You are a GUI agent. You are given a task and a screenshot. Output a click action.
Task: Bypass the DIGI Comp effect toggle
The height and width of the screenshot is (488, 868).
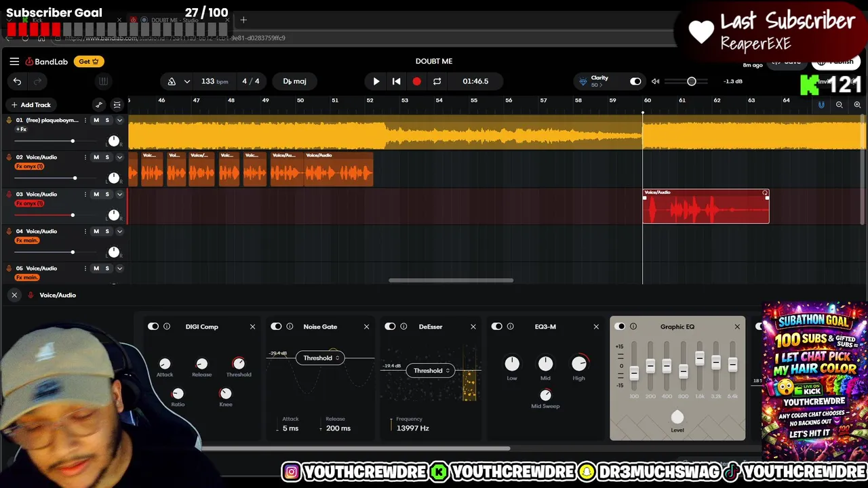153,327
